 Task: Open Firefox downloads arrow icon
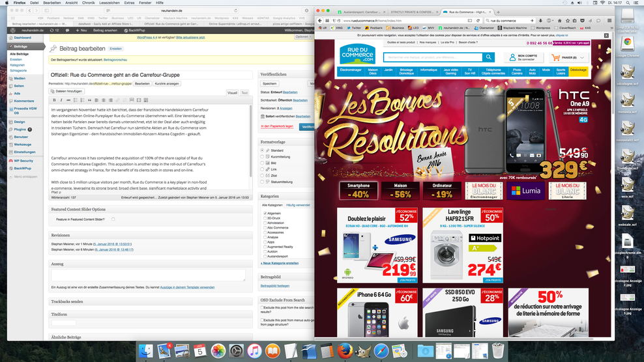(540, 21)
